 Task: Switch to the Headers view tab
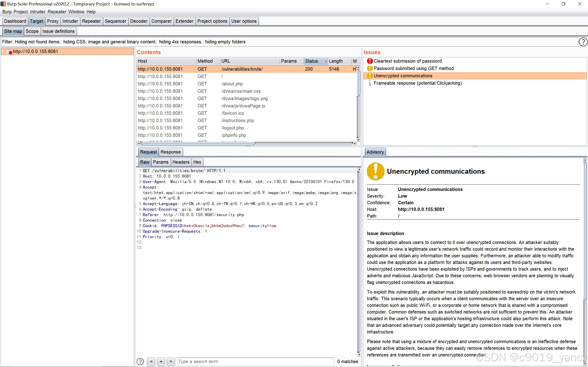coord(181,162)
